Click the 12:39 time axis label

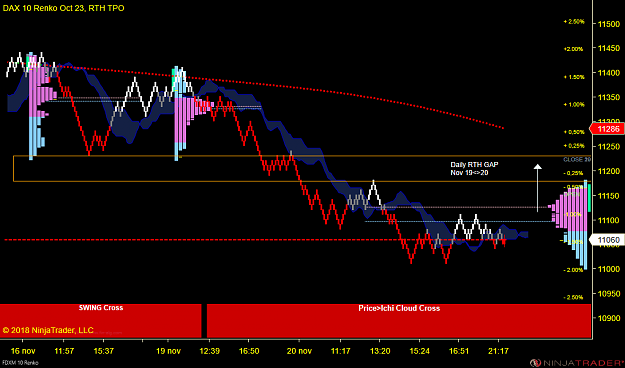pyautogui.click(x=209, y=351)
